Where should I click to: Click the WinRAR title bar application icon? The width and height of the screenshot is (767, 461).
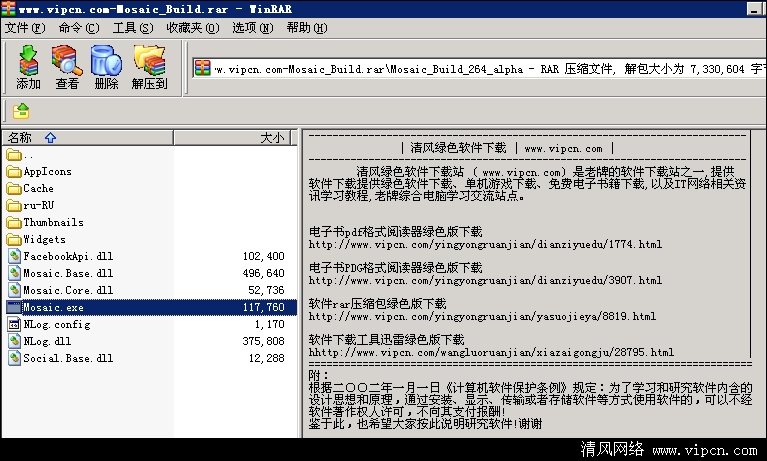8,8
